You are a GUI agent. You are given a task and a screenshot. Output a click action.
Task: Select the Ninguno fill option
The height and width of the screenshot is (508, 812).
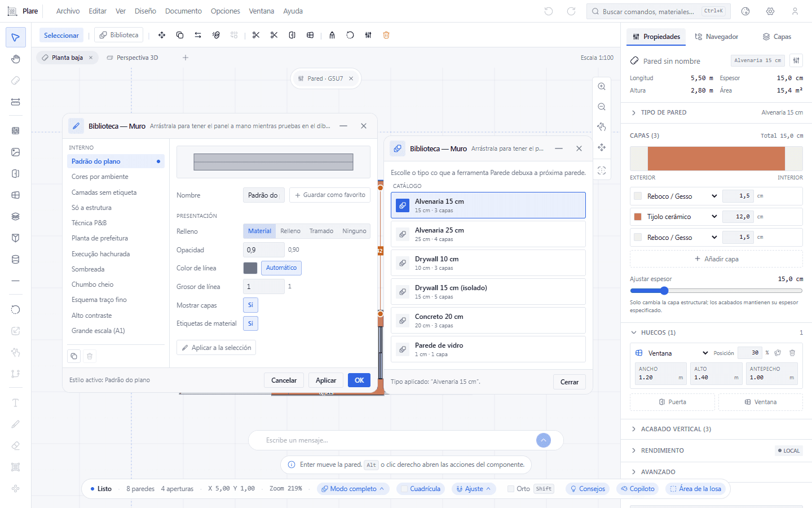(354, 231)
